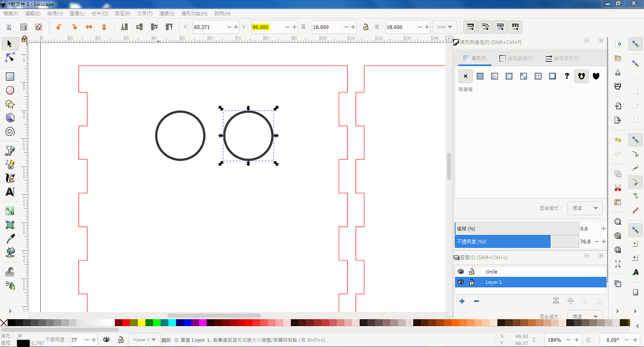Hide Layer 1 via eye icon
The image size is (644, 347).
pyautogui.click(x=460, y=283)
